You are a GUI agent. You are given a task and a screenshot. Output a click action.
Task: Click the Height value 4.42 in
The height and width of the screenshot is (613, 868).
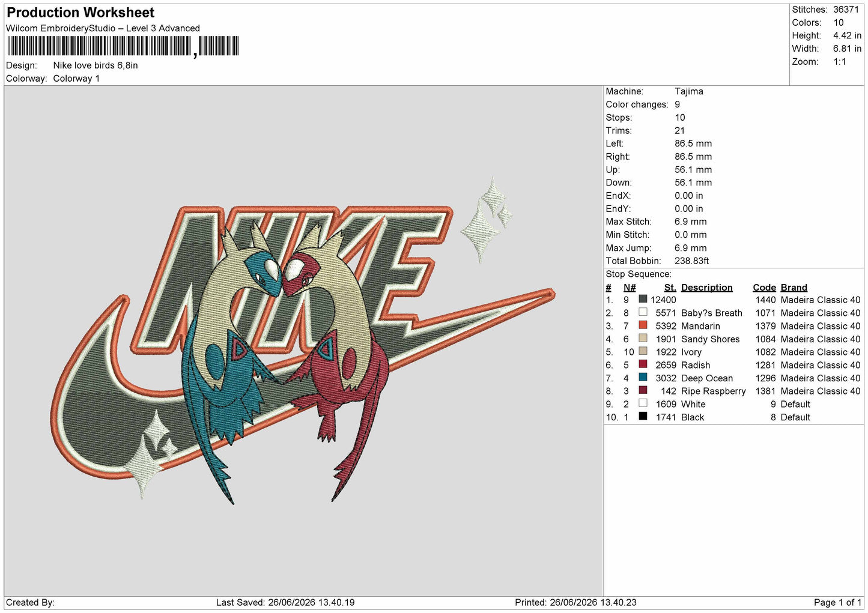pyautogui.click(x=847, y=35)
